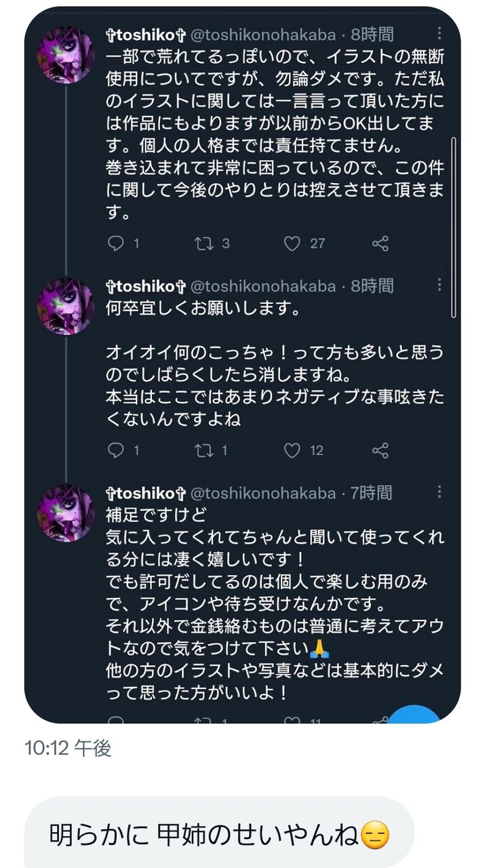Screen dimensions: 491x868
Task: Open more options menu on third tweet
Action: coord(440,492)
